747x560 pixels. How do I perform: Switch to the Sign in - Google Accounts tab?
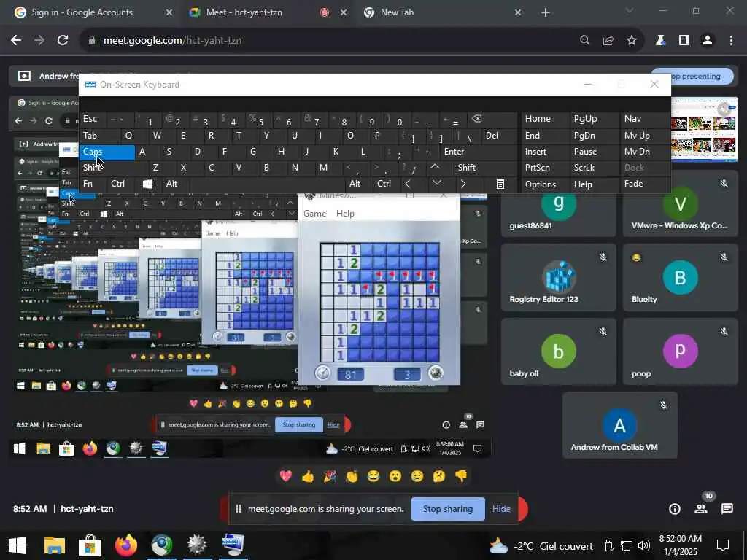point(94,12)
